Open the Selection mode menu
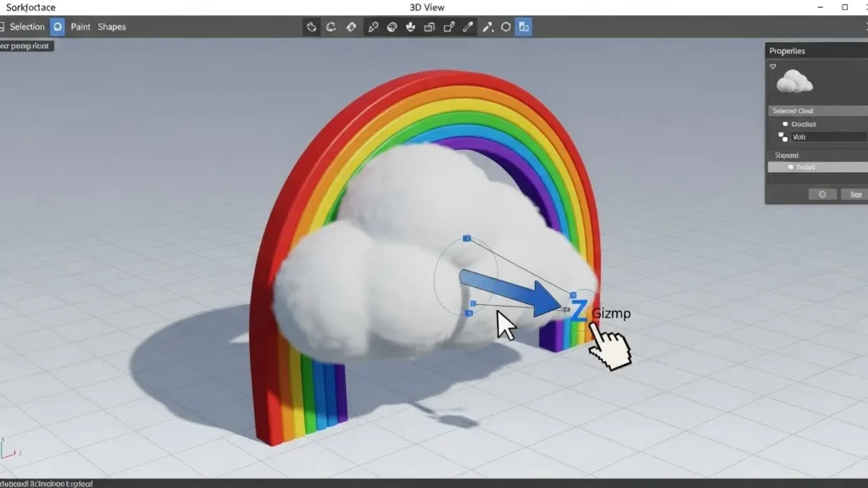868x488 pixels. click(x=30, y=26)
